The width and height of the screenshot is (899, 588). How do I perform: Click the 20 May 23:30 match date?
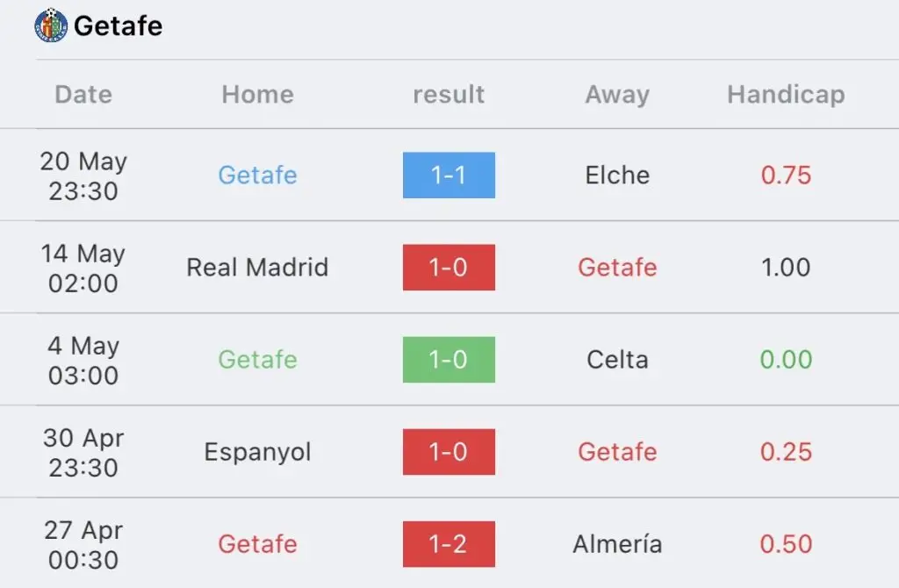click(83, 176)
